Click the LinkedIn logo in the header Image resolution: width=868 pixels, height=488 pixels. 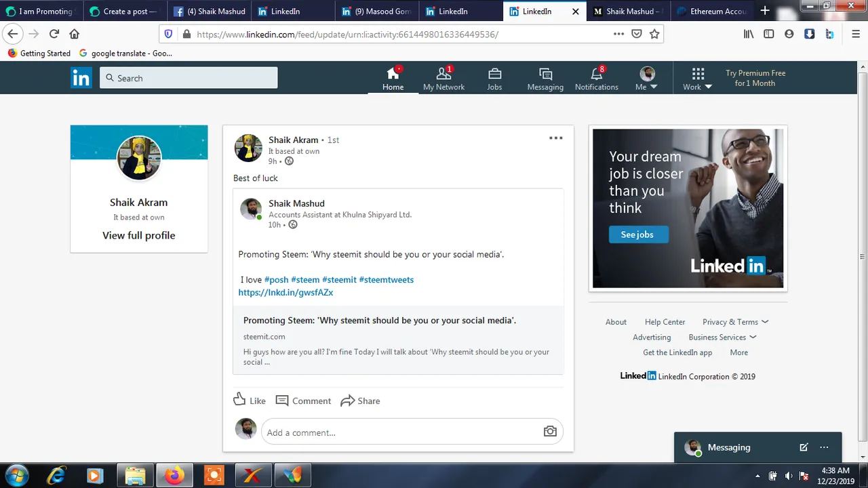81,78
